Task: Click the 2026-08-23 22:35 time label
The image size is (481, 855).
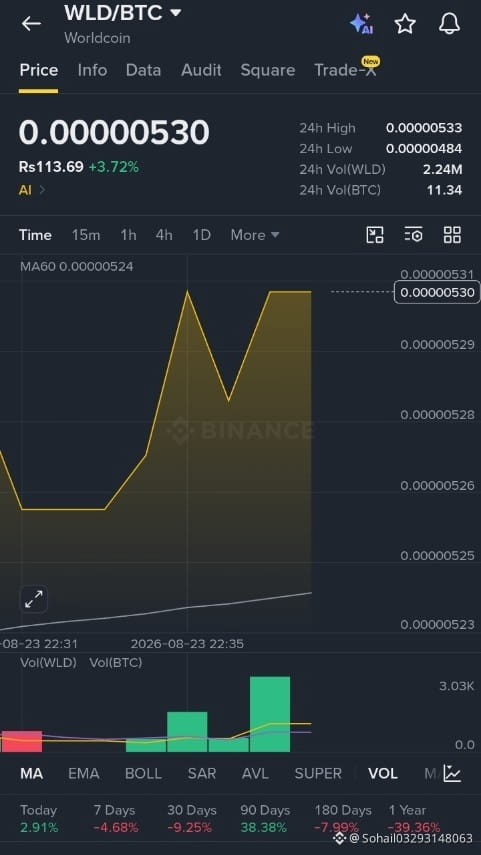Action: click(187, 644)
